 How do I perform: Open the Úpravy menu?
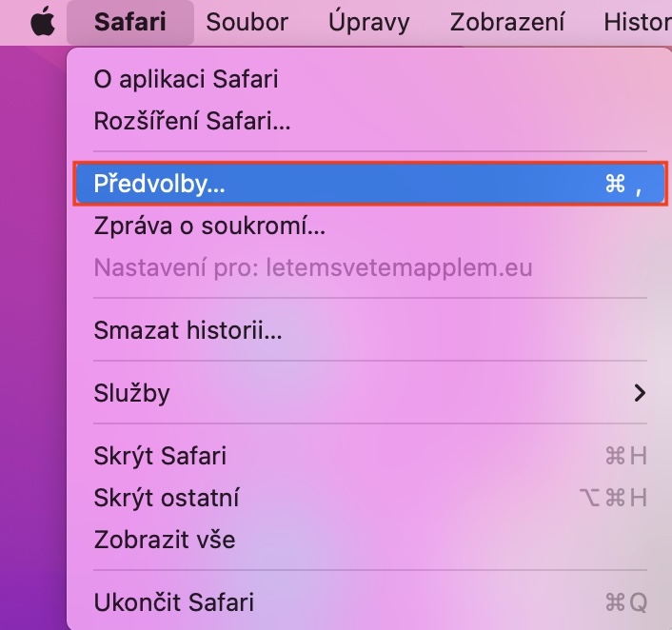pos(369,22)
